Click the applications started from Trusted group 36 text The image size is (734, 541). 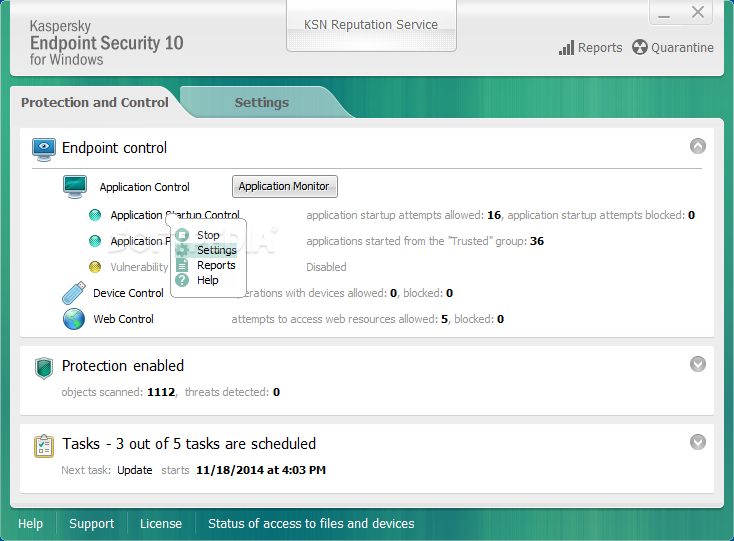425,241
